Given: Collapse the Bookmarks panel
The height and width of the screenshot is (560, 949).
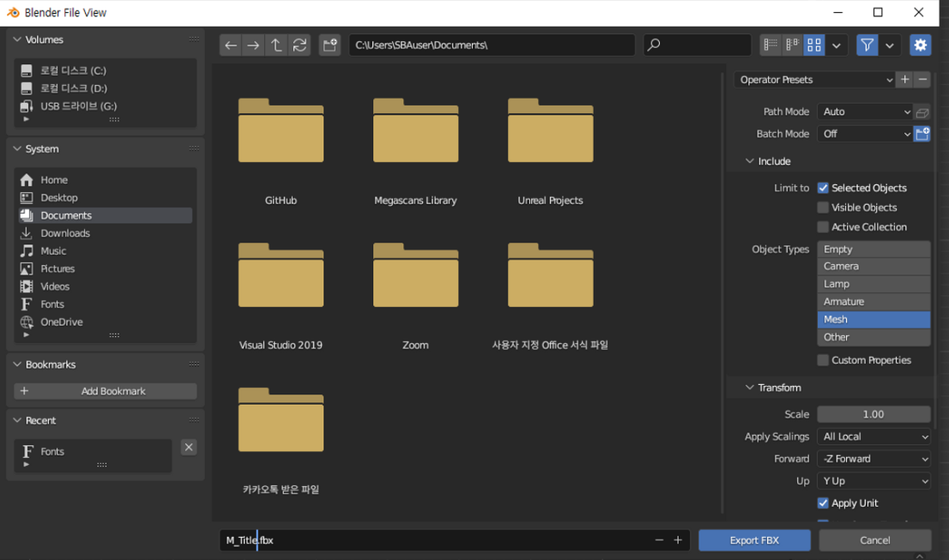Looking at the screenshot, I should click(17, 364).
